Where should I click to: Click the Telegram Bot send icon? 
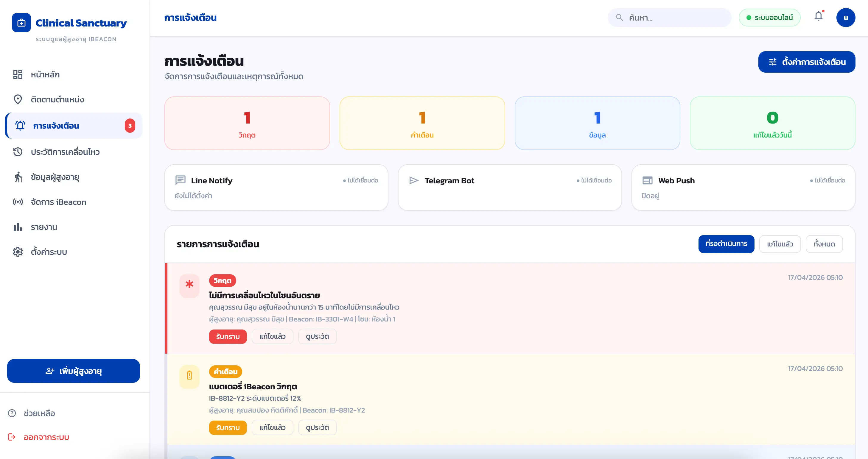[x=414, y=180]
